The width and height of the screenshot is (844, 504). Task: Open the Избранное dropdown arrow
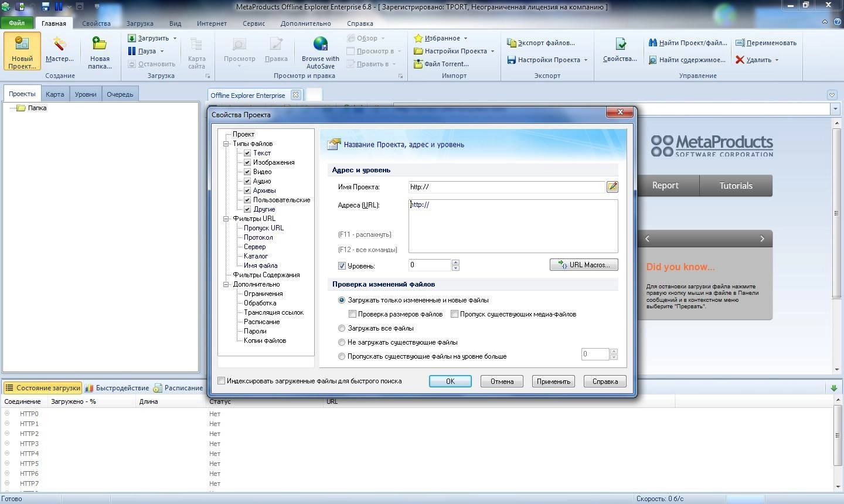pos(465,39)
